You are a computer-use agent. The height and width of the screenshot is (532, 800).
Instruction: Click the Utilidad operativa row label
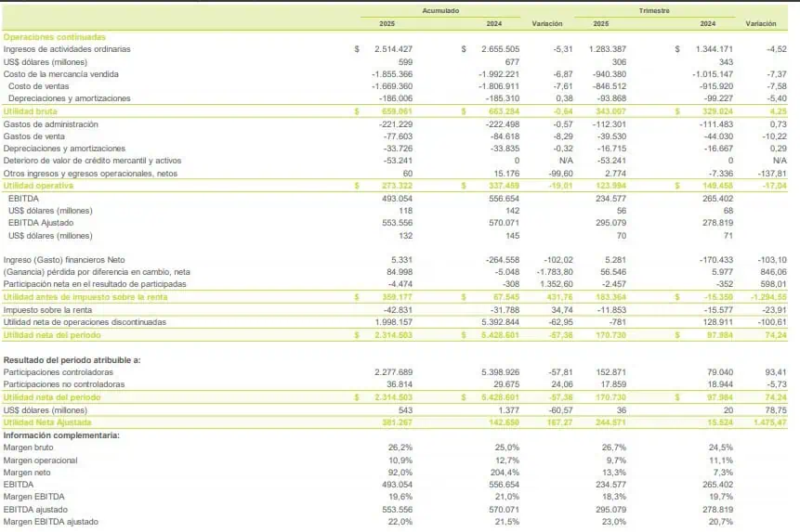pos(38,186)
